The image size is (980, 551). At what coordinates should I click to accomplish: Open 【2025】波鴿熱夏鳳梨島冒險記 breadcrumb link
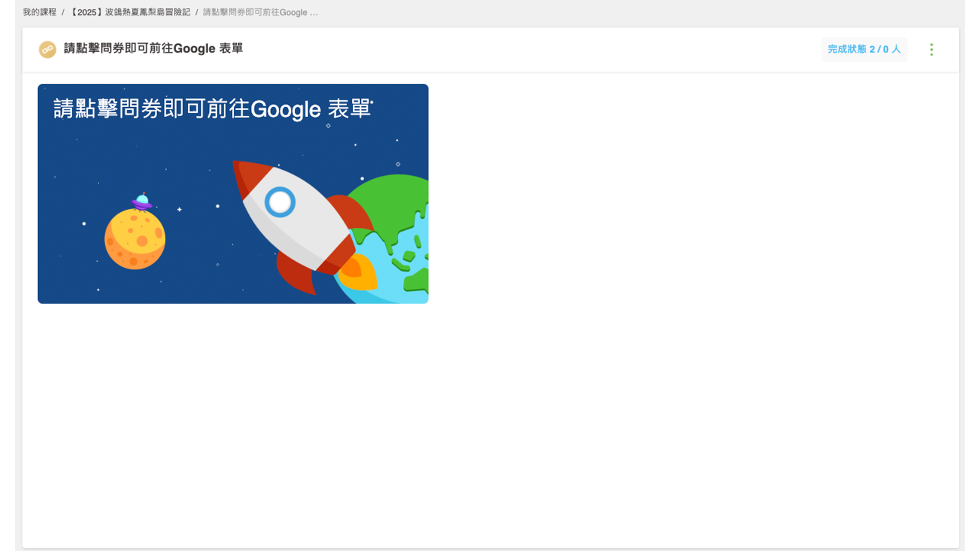click(130, 12)
